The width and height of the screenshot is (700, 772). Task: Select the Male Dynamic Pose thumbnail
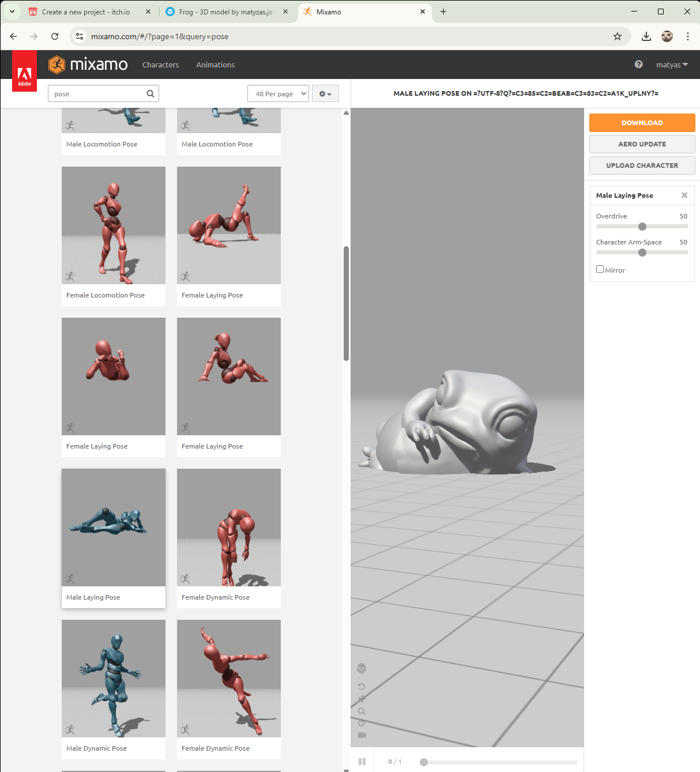114,679
